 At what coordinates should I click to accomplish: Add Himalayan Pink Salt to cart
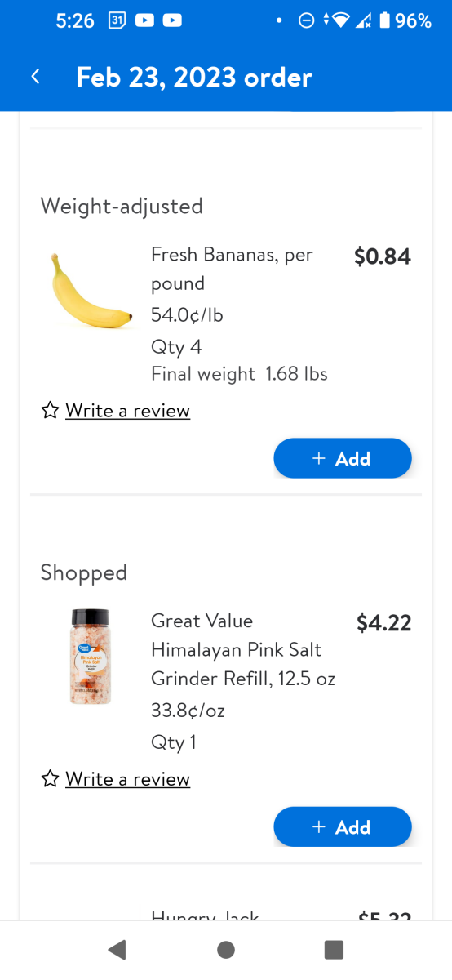click(343, 826)
